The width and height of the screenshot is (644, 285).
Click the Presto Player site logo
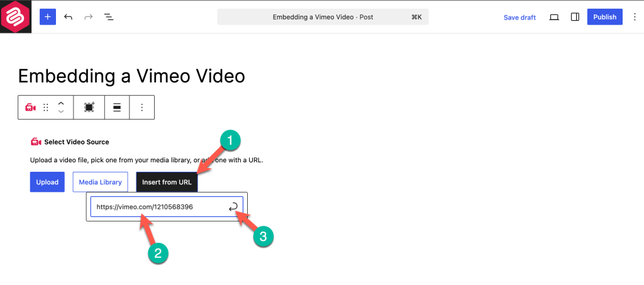tap(16, 17)
